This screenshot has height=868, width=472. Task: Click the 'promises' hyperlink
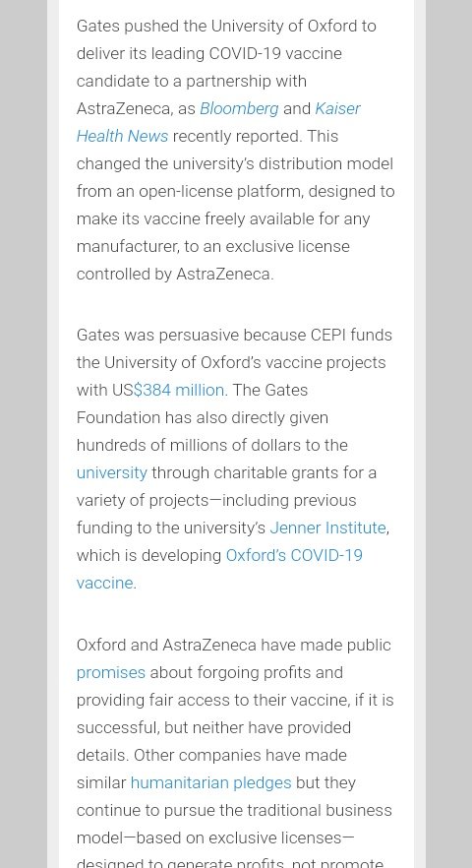(x=111, y=672)
